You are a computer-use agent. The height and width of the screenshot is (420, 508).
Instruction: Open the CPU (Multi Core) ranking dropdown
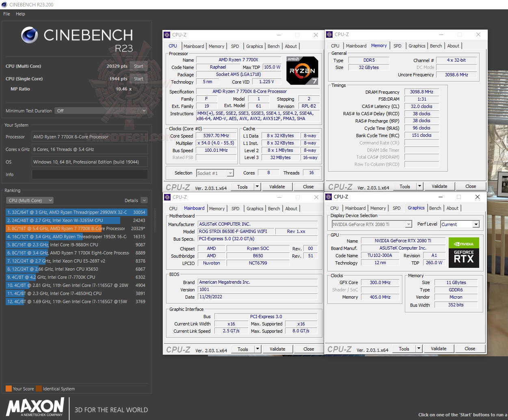30,200
